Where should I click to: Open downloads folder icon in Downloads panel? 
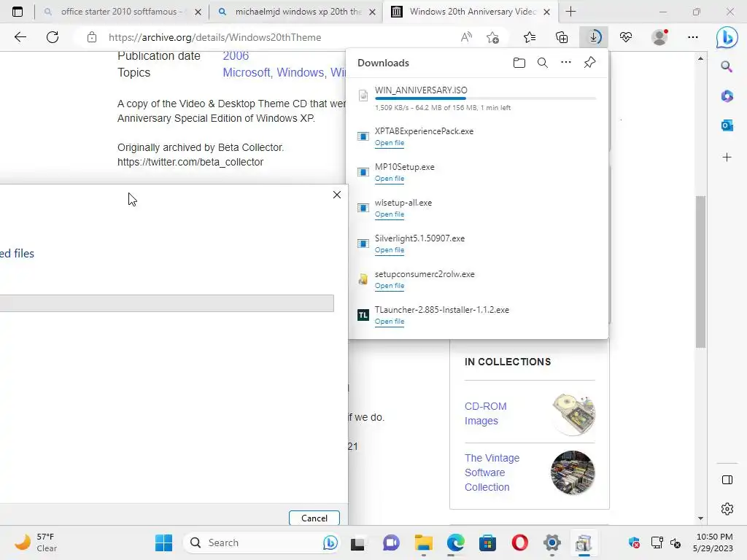coord(519,63)
